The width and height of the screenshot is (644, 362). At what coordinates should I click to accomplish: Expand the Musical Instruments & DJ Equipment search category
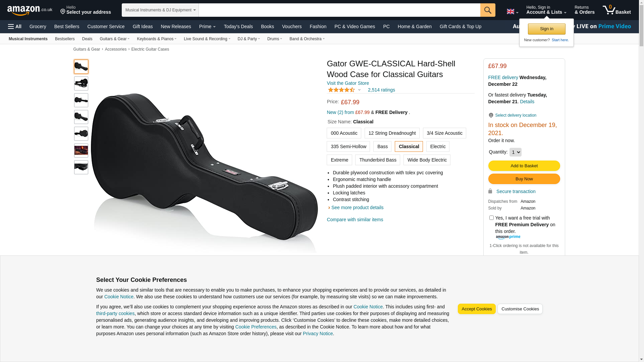point(160,10)
